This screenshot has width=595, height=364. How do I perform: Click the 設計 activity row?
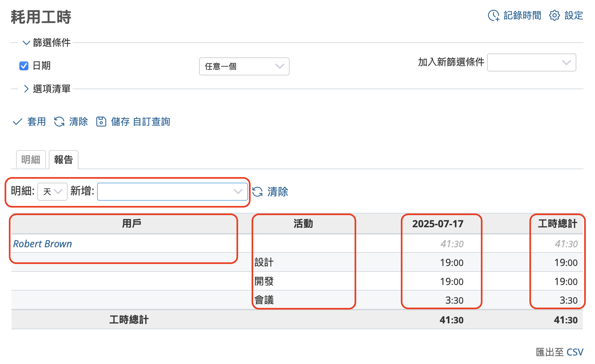(297, 262)
